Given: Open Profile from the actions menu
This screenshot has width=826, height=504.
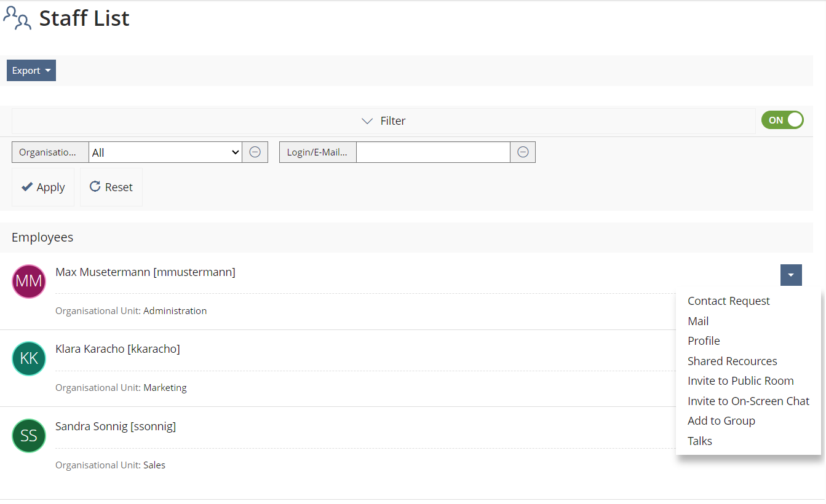Looking at the screenshot, I should pyautogui.click(x=704, y=341).
